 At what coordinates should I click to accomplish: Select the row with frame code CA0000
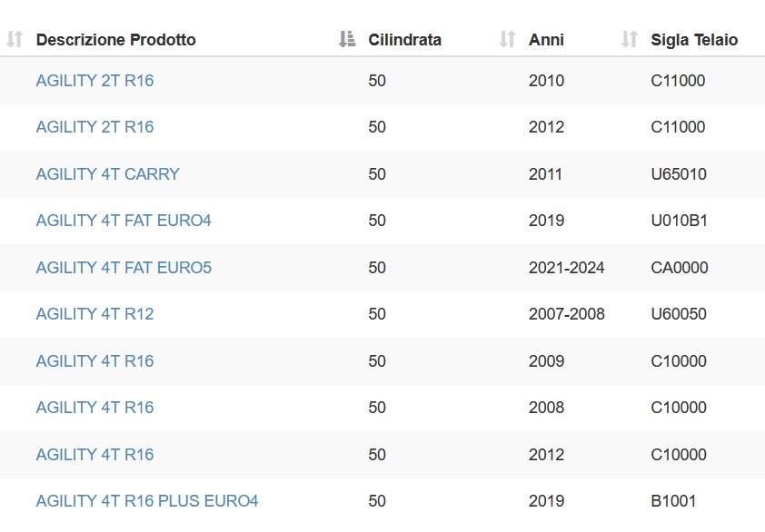click(x=382, y=268)
